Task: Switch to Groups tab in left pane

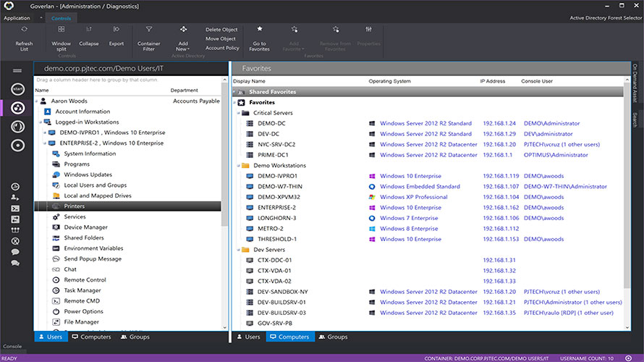Action: click(133, 337)
